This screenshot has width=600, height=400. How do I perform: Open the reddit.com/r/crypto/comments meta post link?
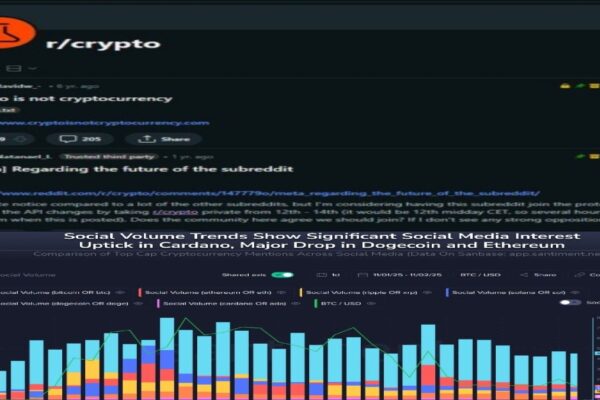click(x=270, y=193)
